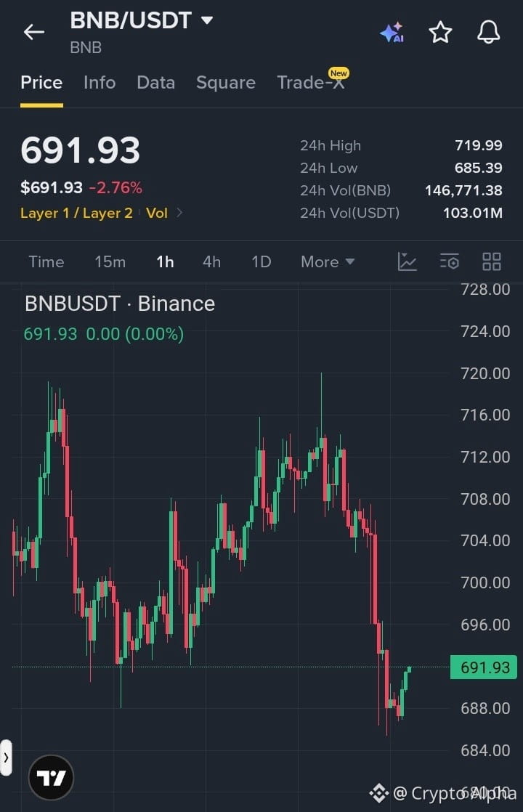Switch to the Square tab
The width and height of the screenshot is (523, 812).
[226, 83]
